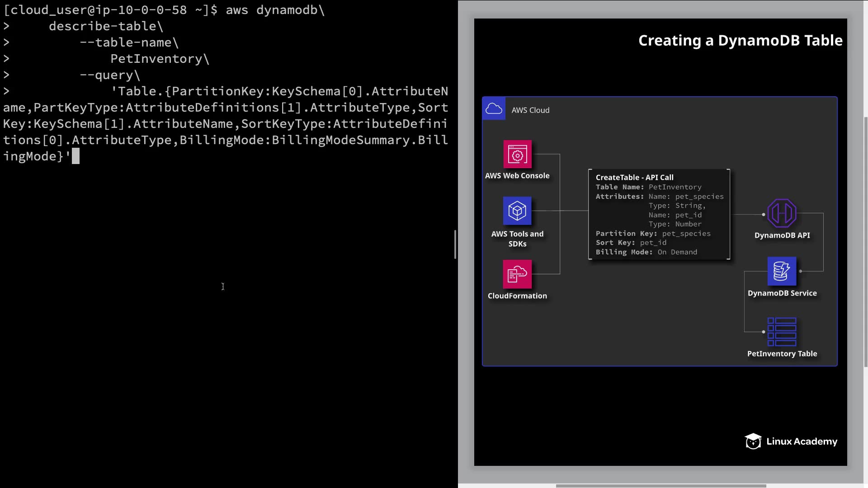Viewport: 868px width, 488px height.
Task: Click the describe-table command text
Action: pyautogui.click(x=103, y=26)
